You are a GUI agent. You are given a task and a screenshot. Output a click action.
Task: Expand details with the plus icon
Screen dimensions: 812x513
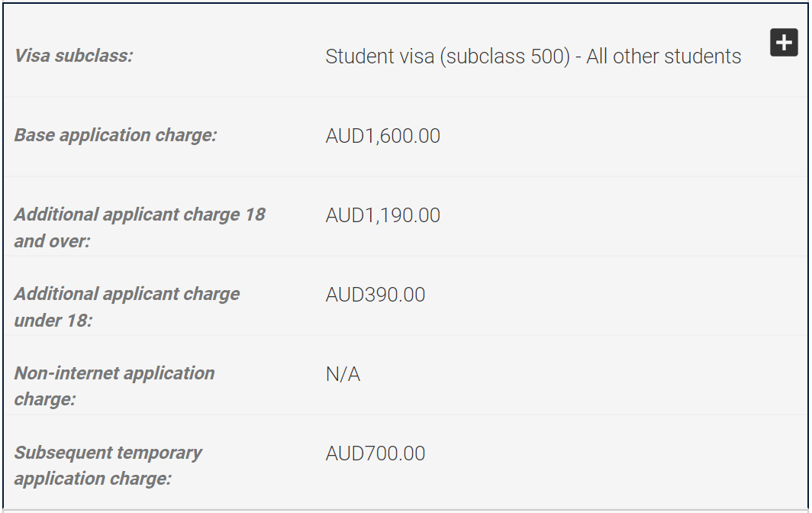point(784,43)
